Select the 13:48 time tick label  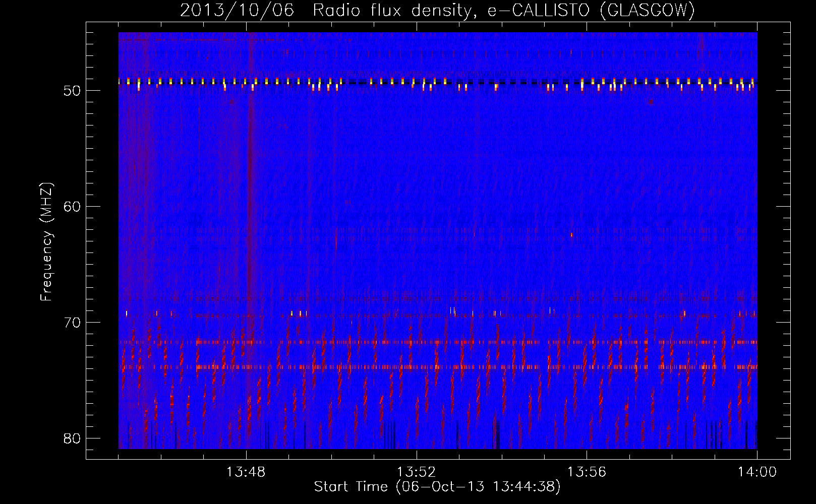click(x=246, y=472)
